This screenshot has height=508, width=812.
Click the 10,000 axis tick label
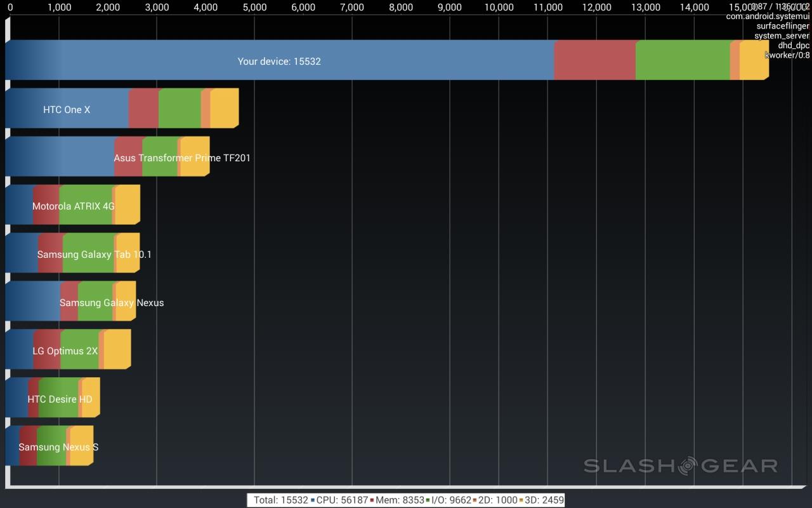[499, 8]
